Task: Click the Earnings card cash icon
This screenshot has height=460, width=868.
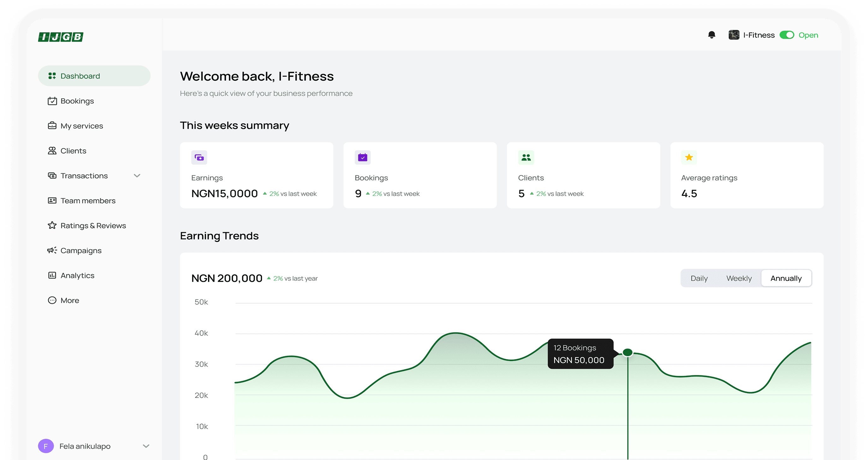Action: click(199, 157)
